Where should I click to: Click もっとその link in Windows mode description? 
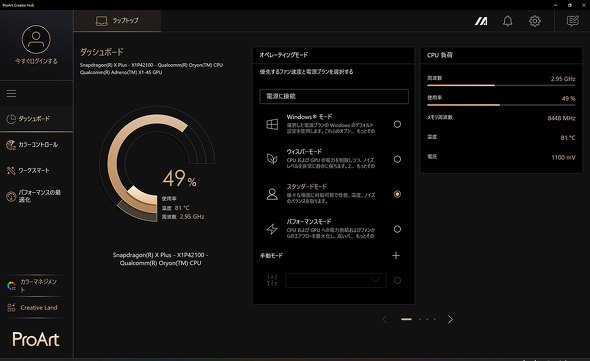click(x=366, y=131)
